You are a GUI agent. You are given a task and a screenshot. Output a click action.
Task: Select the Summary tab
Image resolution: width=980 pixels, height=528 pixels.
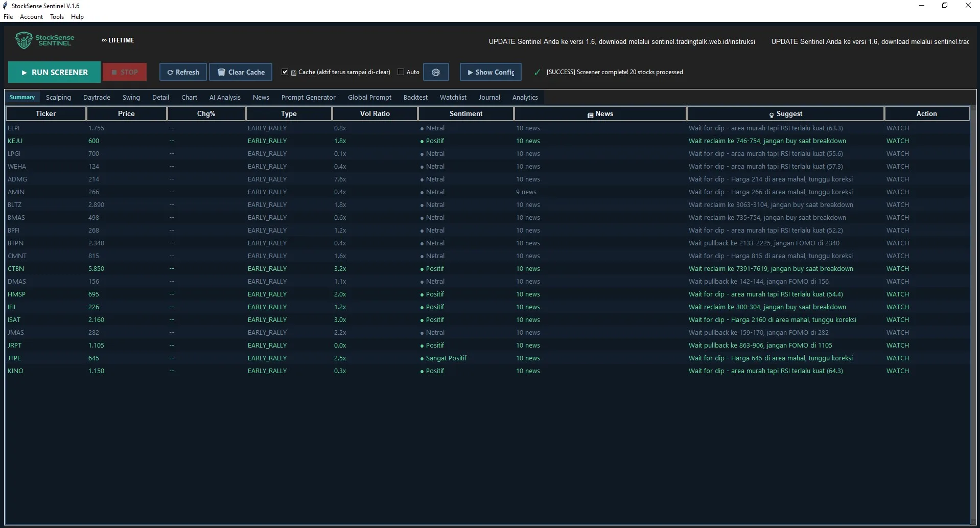click(22, 97)
